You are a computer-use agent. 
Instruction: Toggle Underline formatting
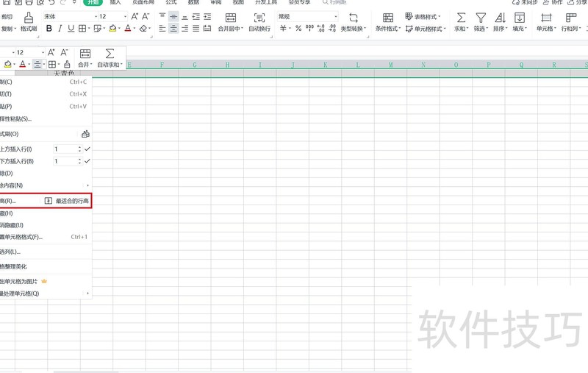point(71,28)
